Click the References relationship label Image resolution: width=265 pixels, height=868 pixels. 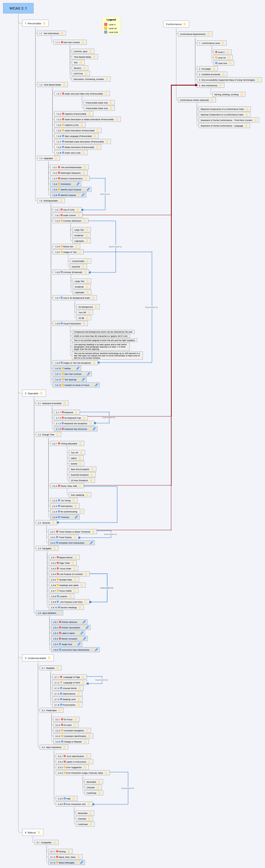pyautogui.click(x=105, y=194)
